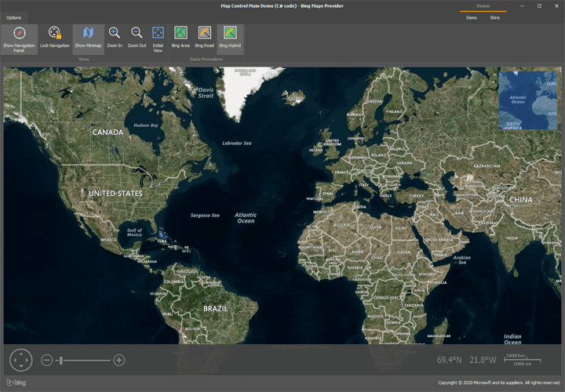565x392 pixels.
Task: Click on Brazil on the map
Action: pyautogui.click(x=215, y=309)
